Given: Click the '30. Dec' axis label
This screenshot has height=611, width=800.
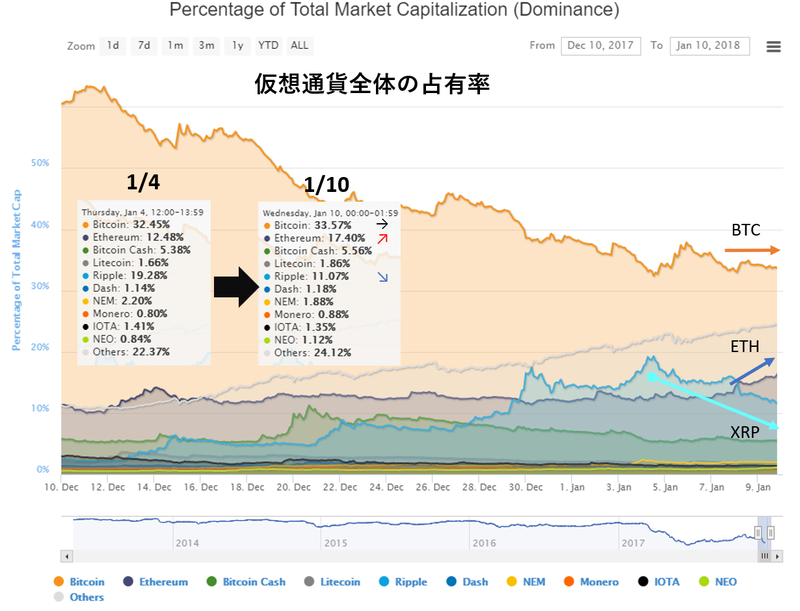Looking at the screenshot, I should (526, 488).
